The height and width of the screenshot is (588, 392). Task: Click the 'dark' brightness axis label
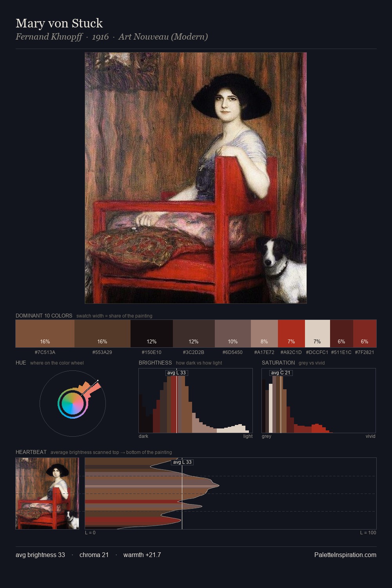click(x=143, y=436)
